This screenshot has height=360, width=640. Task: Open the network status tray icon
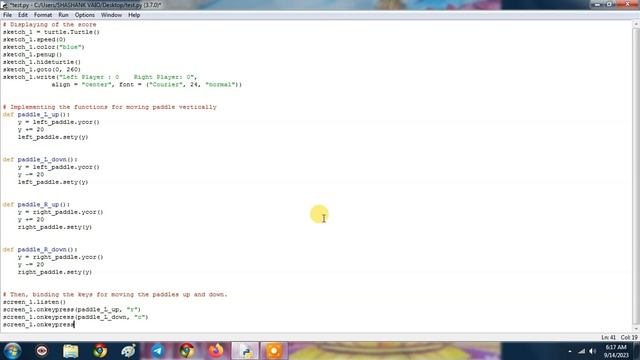tap(581, 351)
